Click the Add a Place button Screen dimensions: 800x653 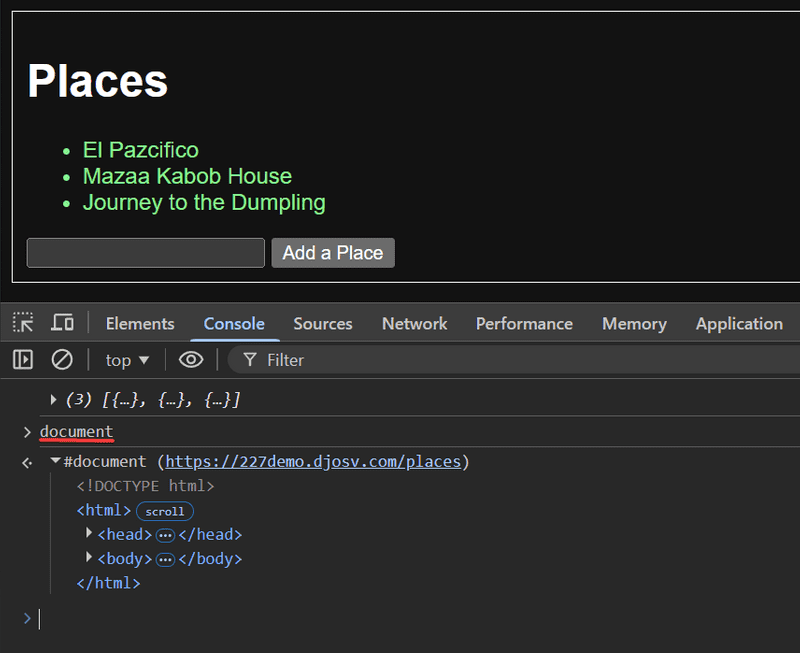coord(333,252)
